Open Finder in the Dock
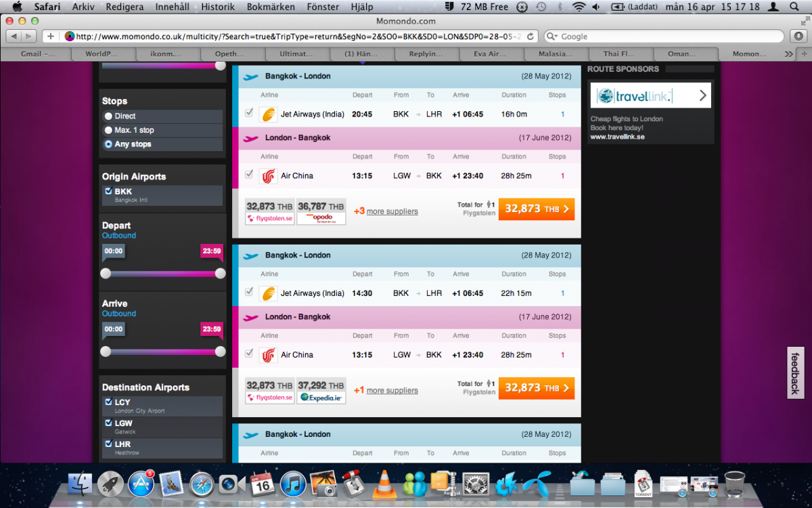This screenshot has width=812, height=508. [80, 484]
